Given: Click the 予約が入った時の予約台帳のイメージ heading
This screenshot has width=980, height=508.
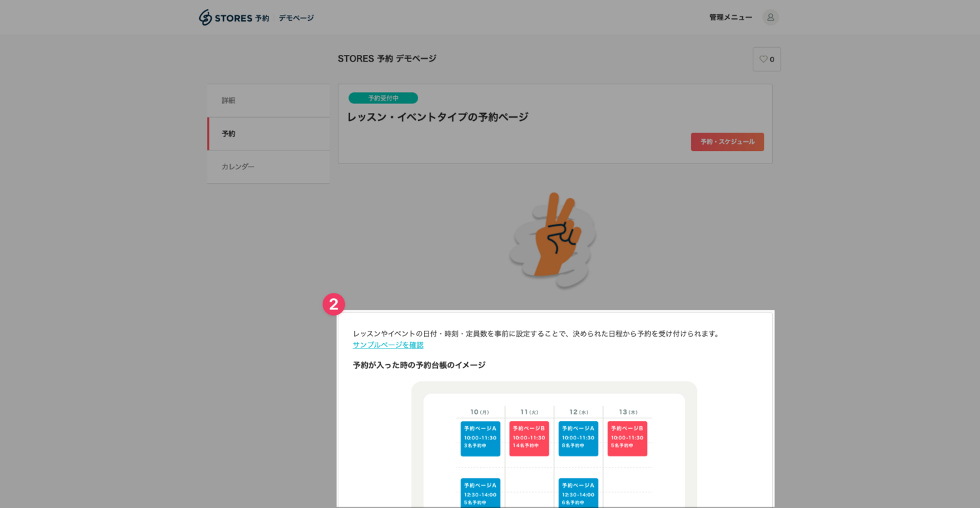Looking at the screenshot, I should coord(419,365).
